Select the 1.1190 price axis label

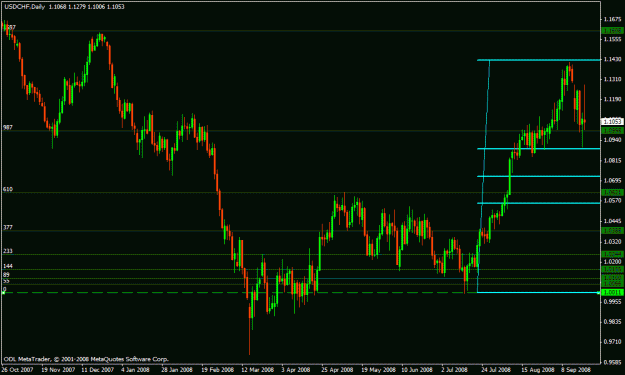612,100
